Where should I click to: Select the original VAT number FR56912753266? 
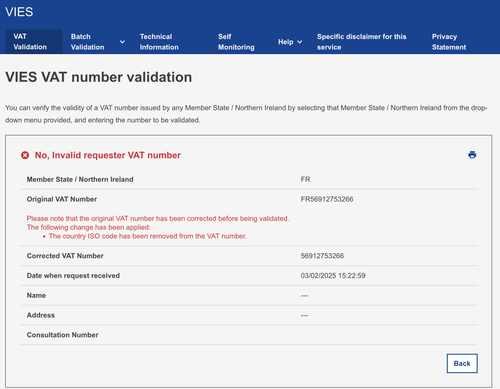(327, 199)
